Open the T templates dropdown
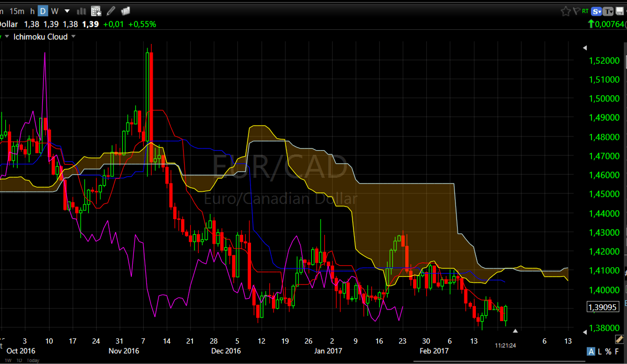Image resolution: width=627 pixels, height=364 pixels. tap(608, 11)
